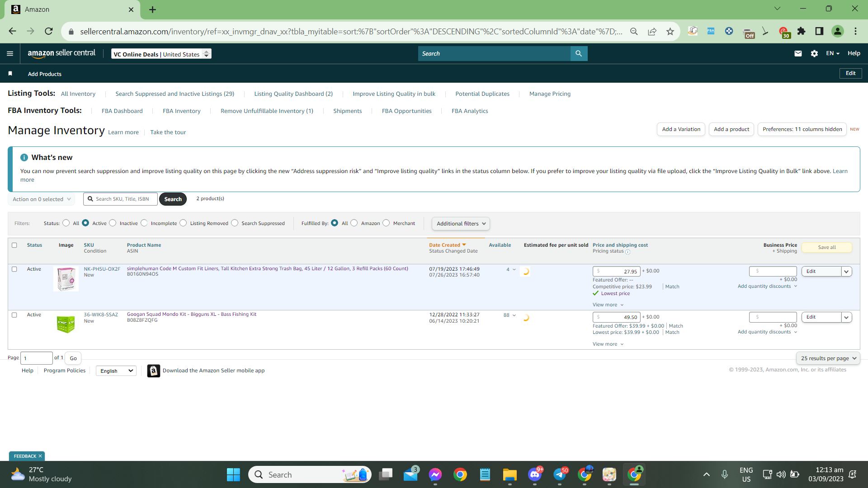Open File Explorer from the taskbar
The height and width of the screenshot is (488, 868).
click(509, 474)
